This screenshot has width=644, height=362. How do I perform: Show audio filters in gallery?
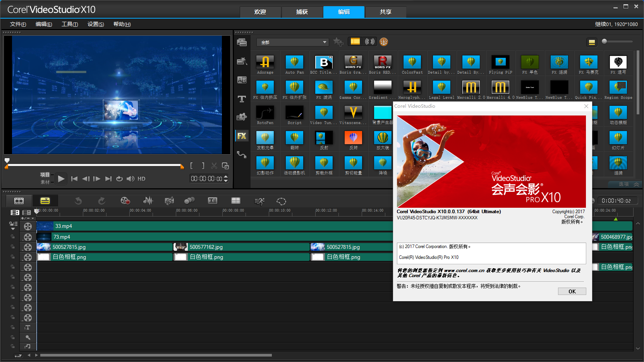coord(370,41)
